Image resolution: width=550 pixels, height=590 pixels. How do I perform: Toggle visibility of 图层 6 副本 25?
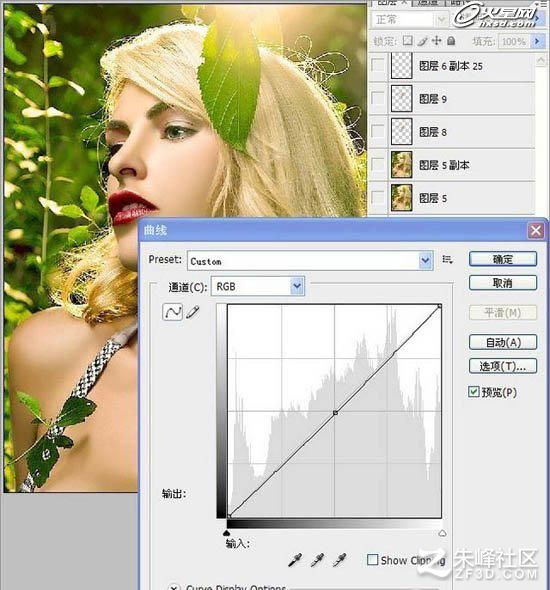tap(378, 65)
